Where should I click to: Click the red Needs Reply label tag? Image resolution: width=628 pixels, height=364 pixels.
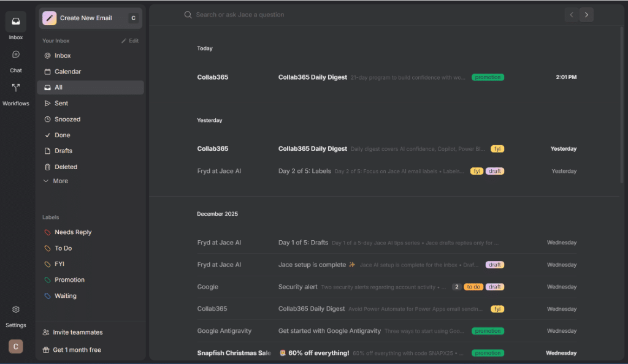pos(48,233)
